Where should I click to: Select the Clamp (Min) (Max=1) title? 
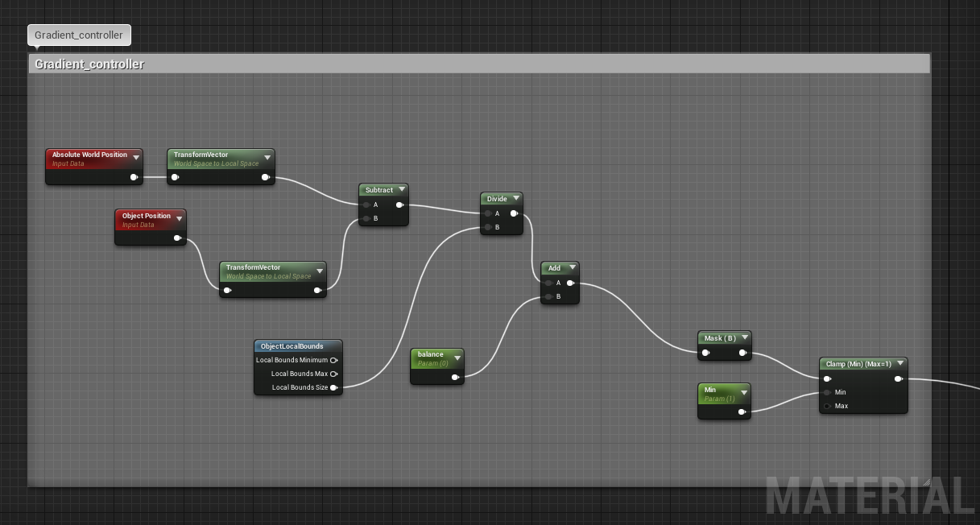(858, 364)
